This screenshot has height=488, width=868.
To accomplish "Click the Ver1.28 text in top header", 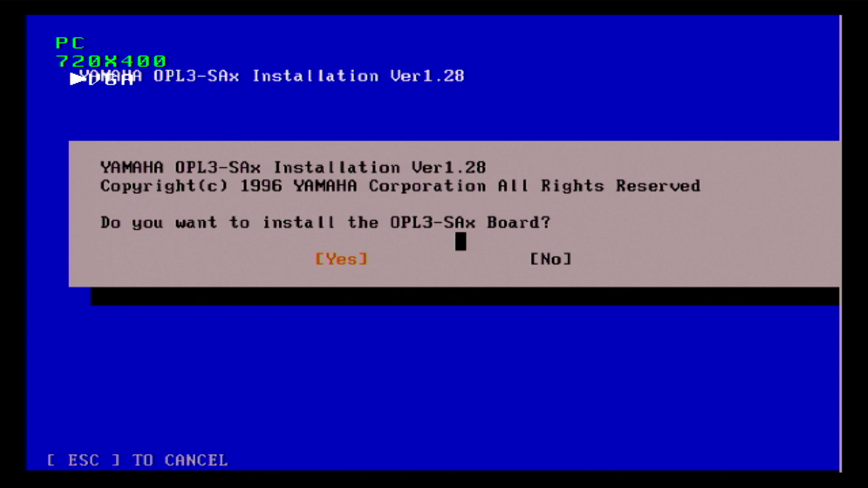I will pos(427,76).
